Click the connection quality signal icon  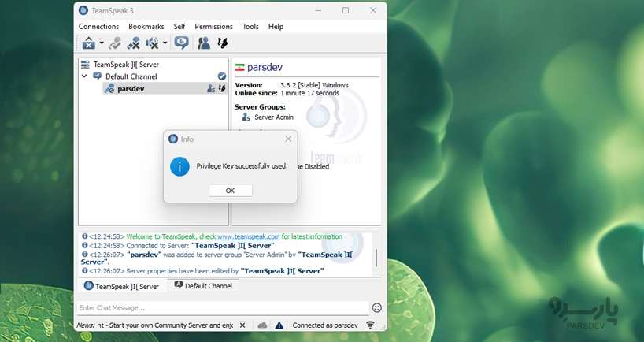tap(370, 325)
